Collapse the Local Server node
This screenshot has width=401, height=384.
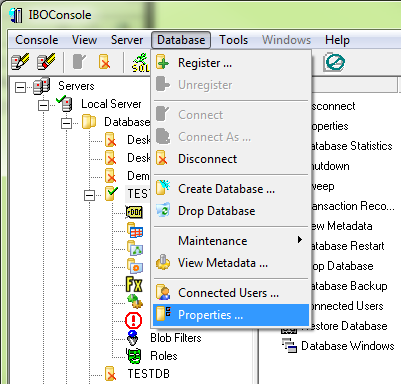[x=43, y=106]
